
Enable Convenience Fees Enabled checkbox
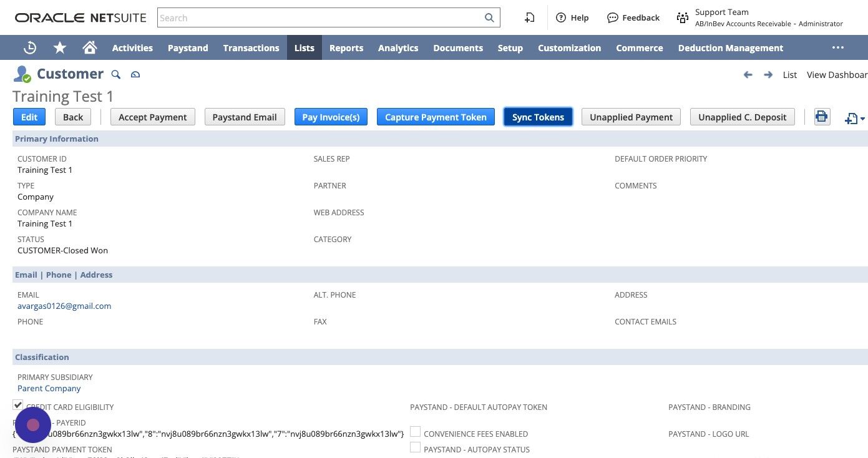point(415,432)
